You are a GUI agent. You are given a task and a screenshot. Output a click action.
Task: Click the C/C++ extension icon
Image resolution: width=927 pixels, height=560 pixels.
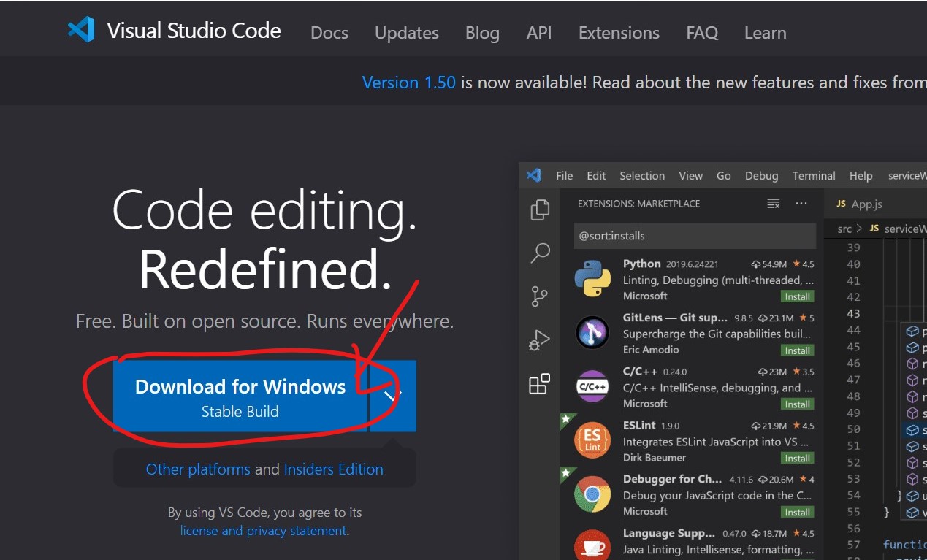click(592, 386)
